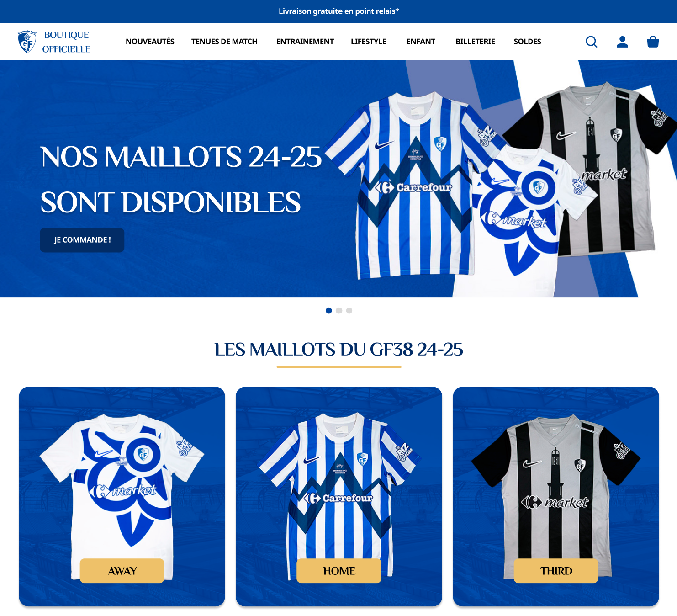The width and height of the screenshot is (677, 616).
Task: Click the GF38 club crest logo
Action: click(27, 42)
